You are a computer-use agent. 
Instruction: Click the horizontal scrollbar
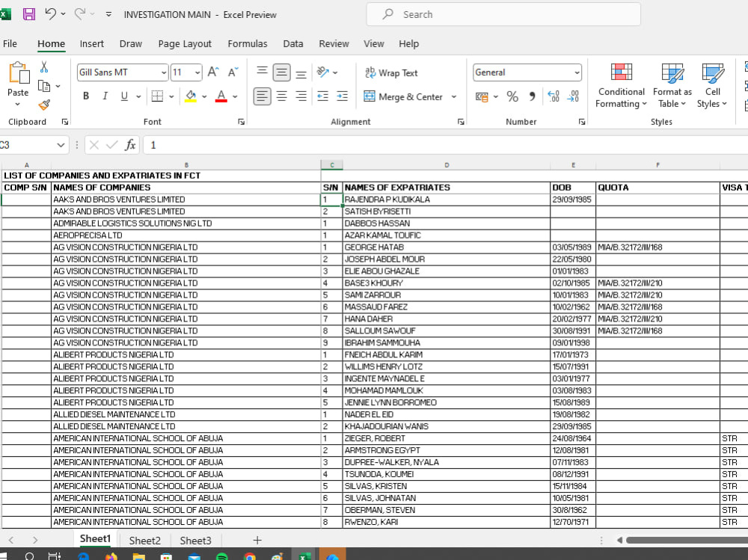tap(687, 541)
